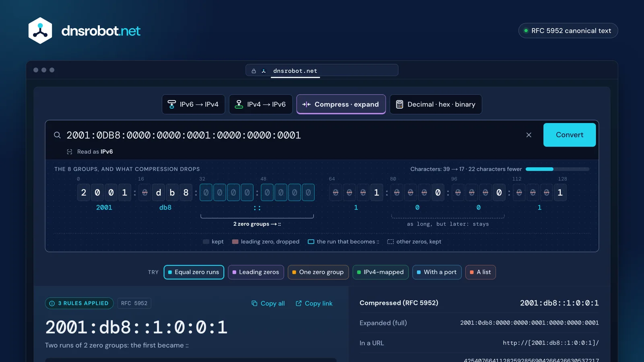Open the dnsrobot.net wordmark link
644x362 pixels.
pos(101,31)
